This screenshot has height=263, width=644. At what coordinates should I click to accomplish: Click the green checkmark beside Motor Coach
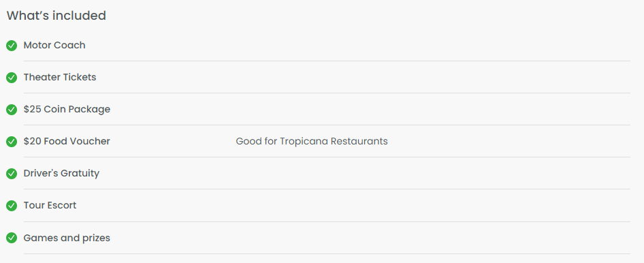tap(12, 46)
